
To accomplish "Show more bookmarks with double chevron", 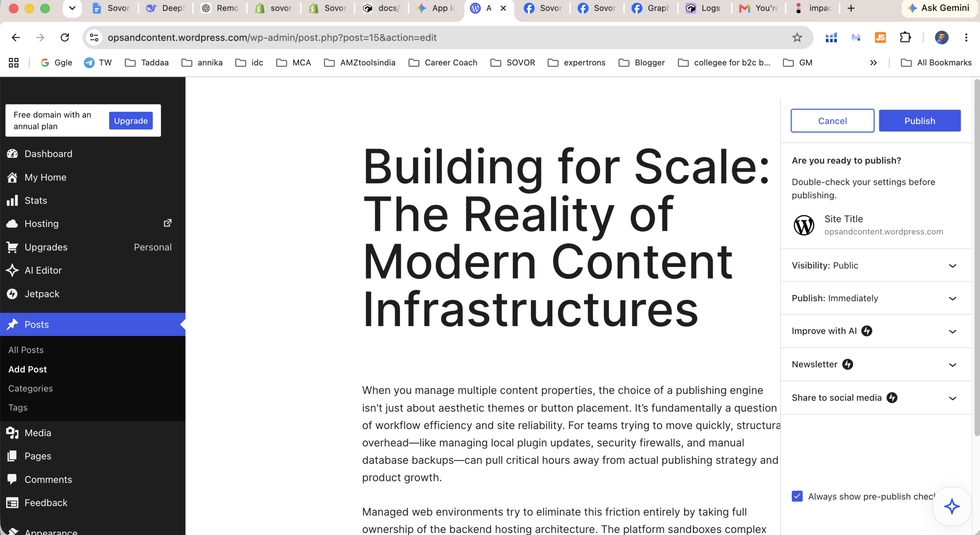I will [x=873, y=63].
